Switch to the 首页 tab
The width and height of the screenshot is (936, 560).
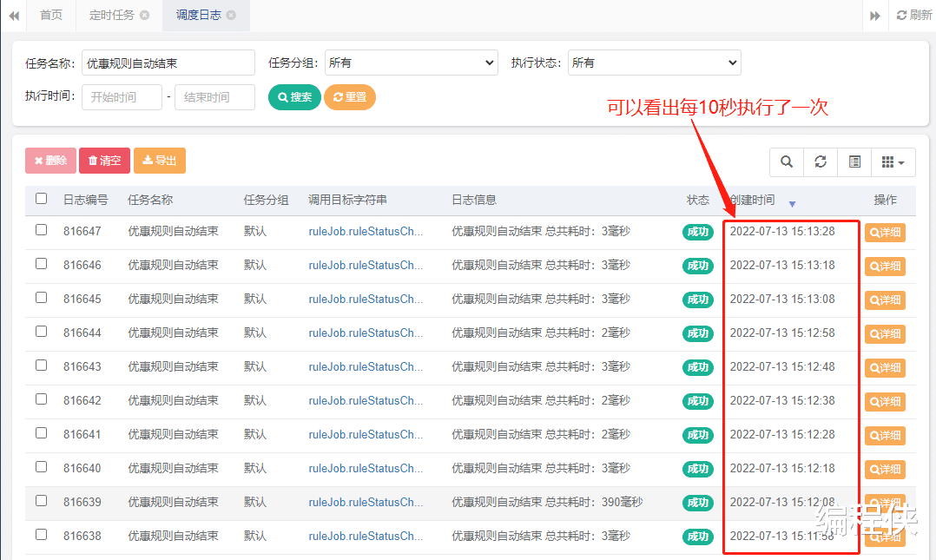51,15
